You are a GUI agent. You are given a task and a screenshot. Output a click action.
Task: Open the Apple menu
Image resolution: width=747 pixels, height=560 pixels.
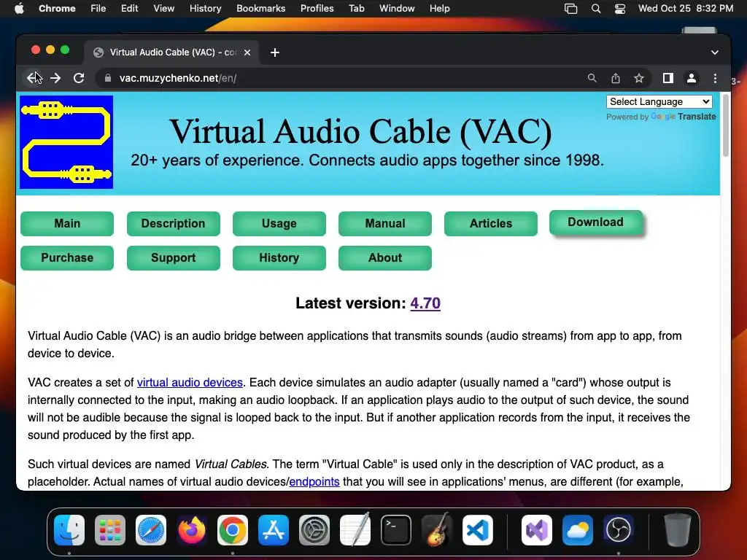click(19, 9)
